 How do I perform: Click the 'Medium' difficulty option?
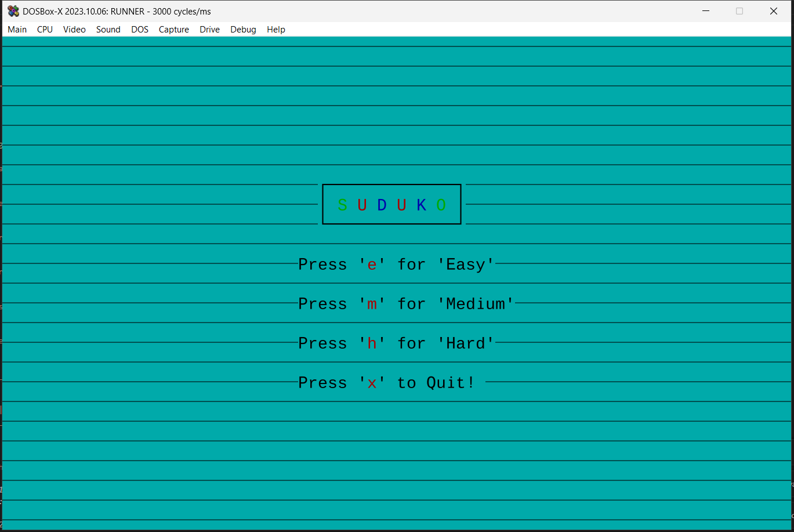click(404, 303)
